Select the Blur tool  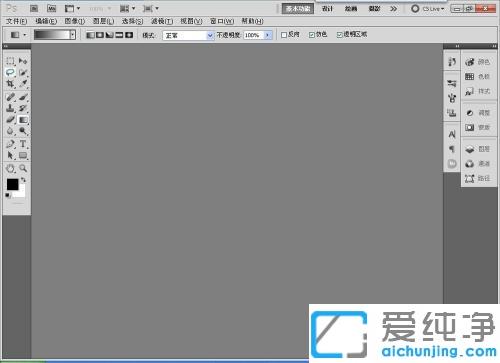coord(10,131)
